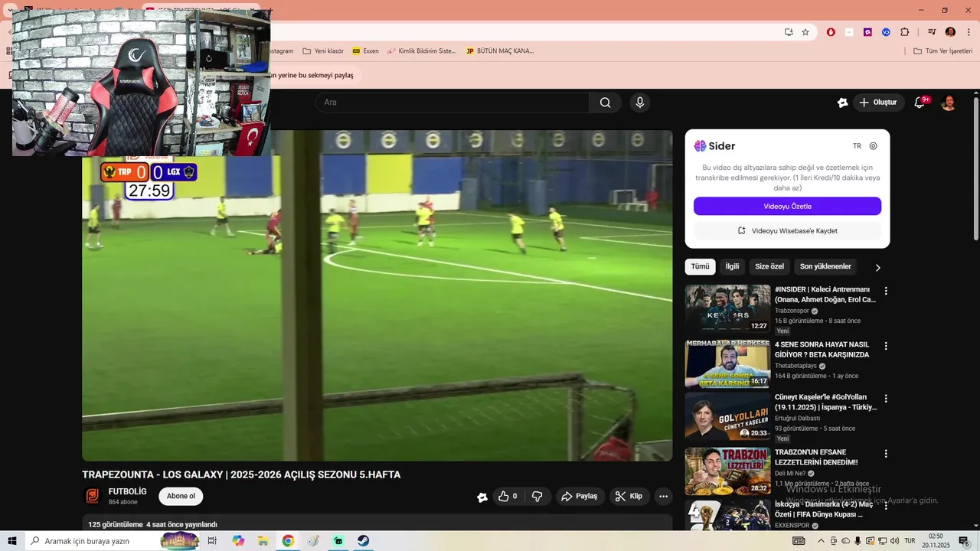
Task: Click the Videoyu Özetle button
Action: (787, 207)
